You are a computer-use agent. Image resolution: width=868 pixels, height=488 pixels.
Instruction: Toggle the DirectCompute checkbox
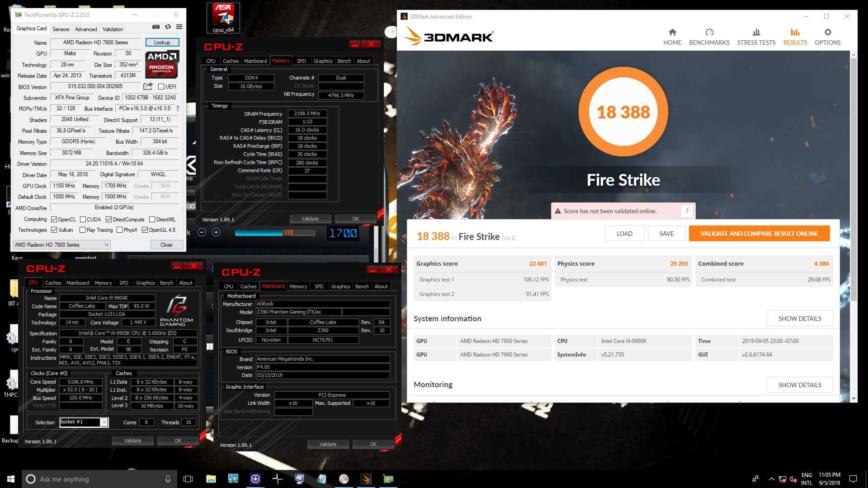[108, 220]
